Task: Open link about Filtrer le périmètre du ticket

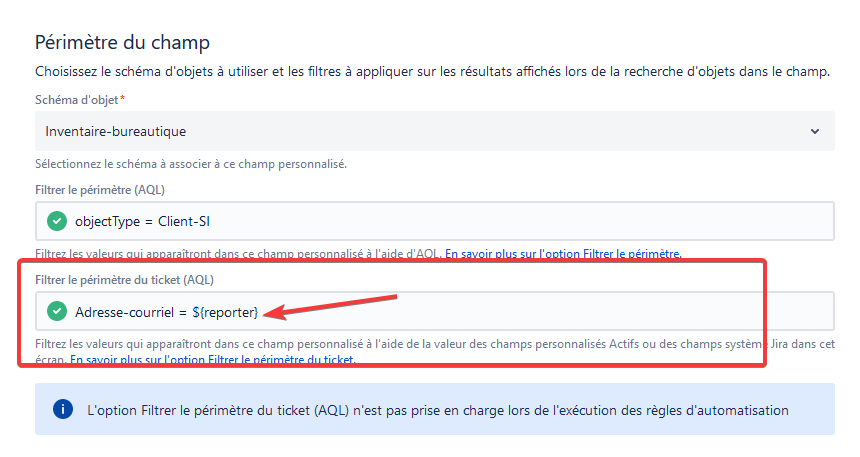Action: point(213,360)
